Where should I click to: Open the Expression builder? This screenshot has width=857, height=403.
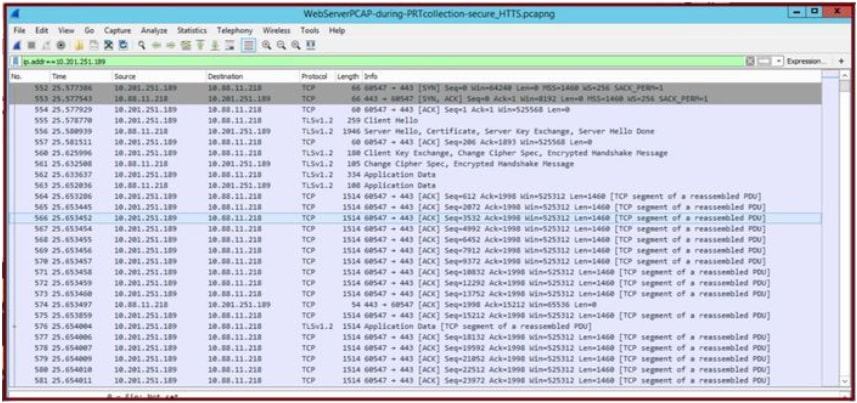click(x=806, y=61)
